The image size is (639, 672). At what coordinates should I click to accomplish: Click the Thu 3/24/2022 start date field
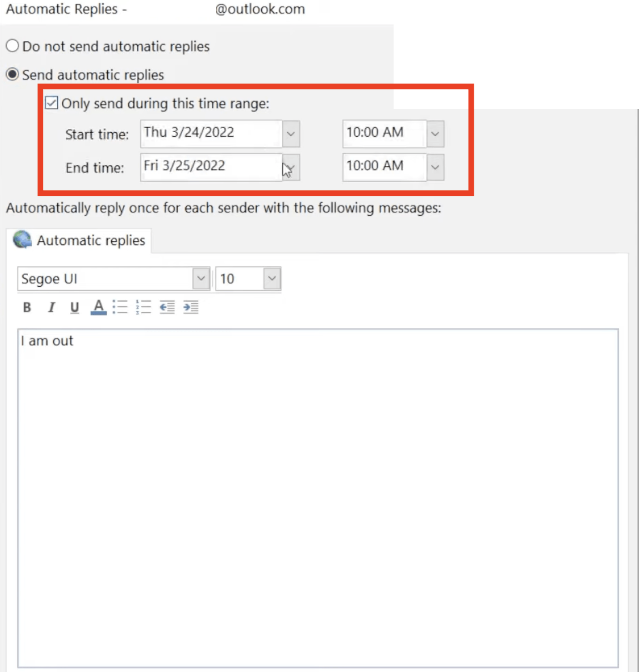pyautogui.click(x=211, y=134)
